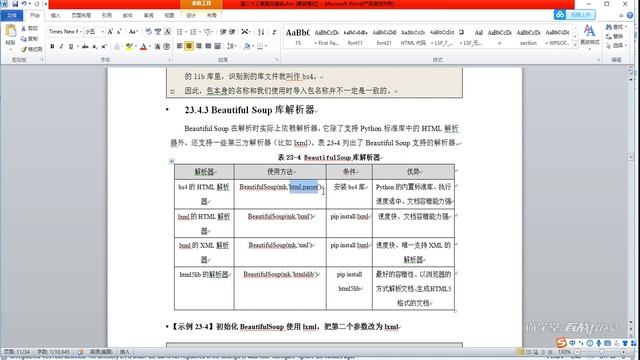
Task: Switch to the Review ribbon tab
Action: [149, 15]
